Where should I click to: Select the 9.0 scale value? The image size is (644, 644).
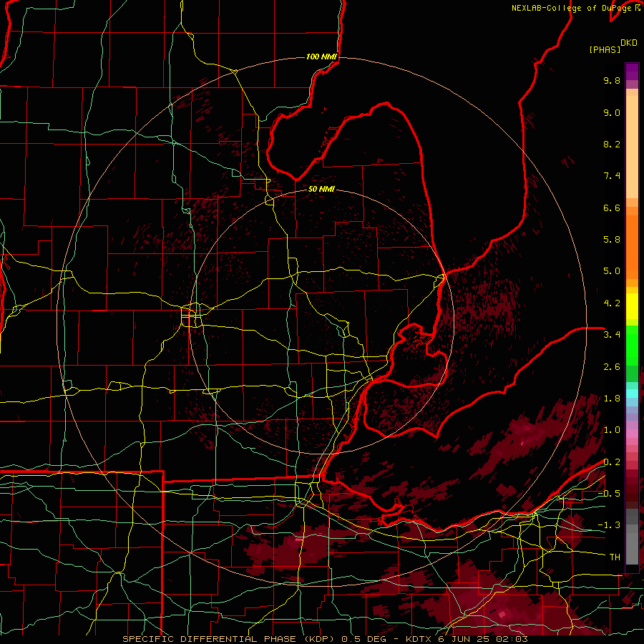pos(612,112)
